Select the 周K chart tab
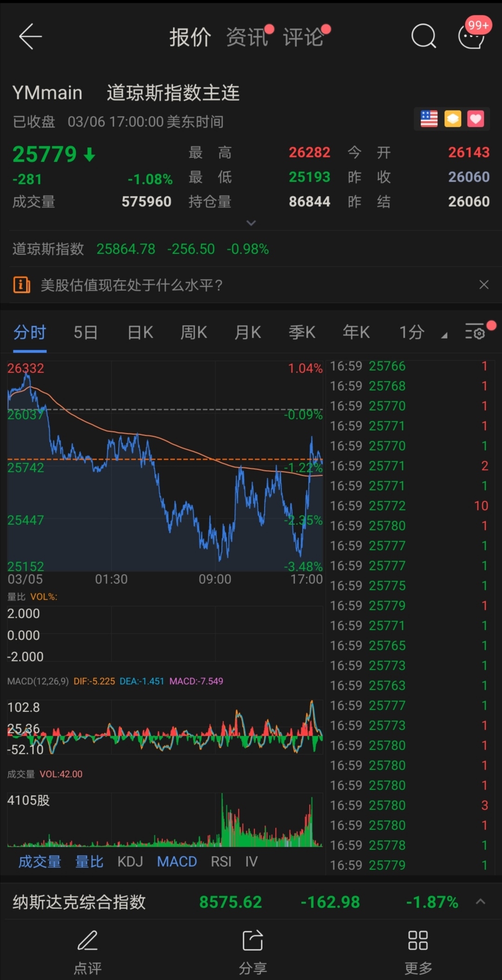This screenshot has height=980, width=502. pos(194,333)
